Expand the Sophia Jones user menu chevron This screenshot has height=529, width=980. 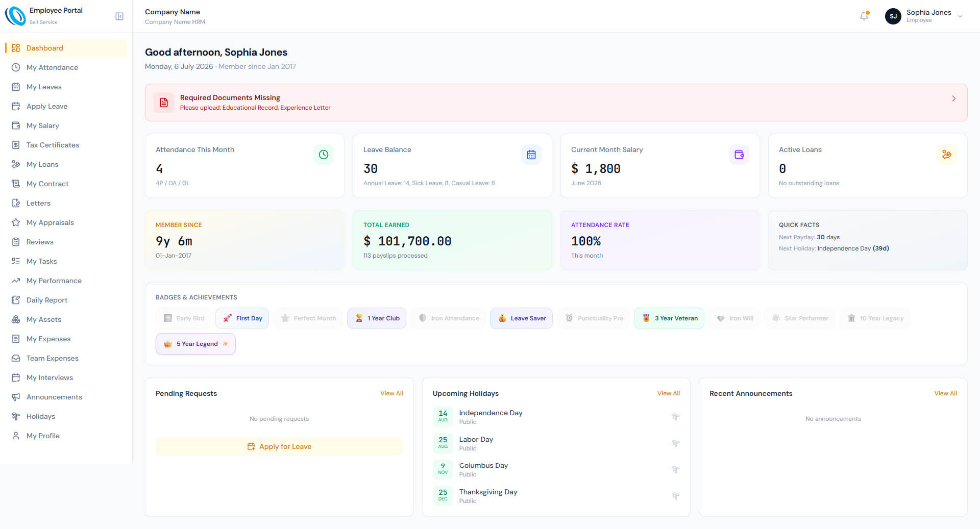coord(960,16)
